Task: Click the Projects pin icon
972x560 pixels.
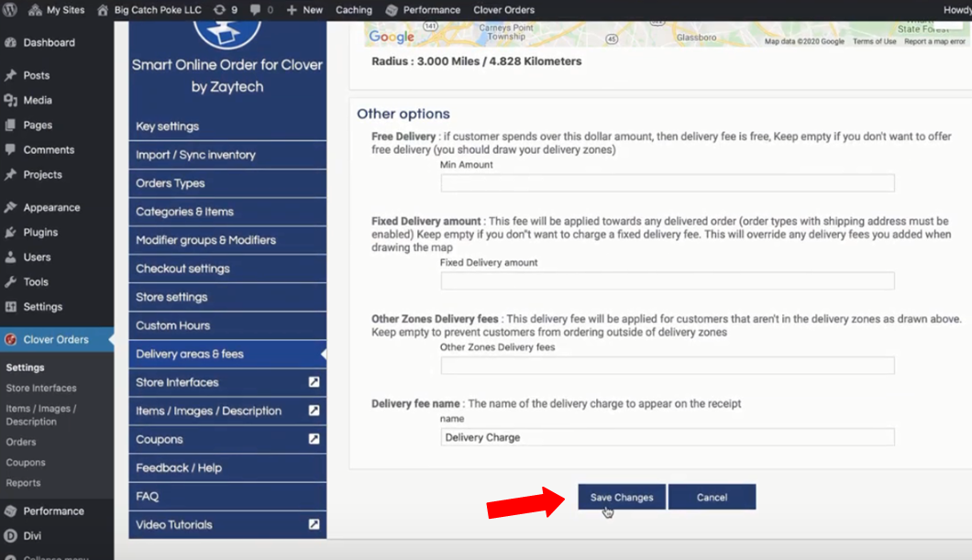Action: coord(10,175)
